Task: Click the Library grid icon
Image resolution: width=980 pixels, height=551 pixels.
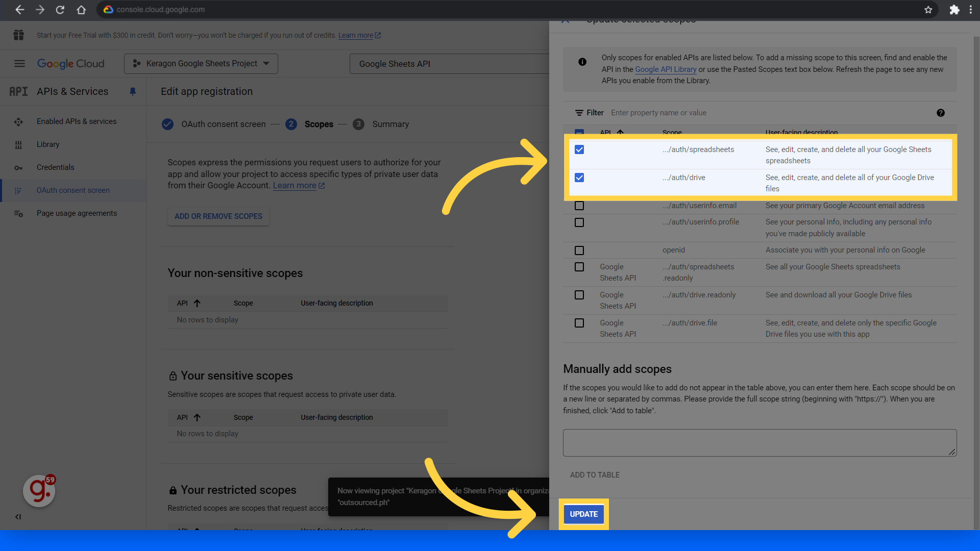Action: click(18, 145)
